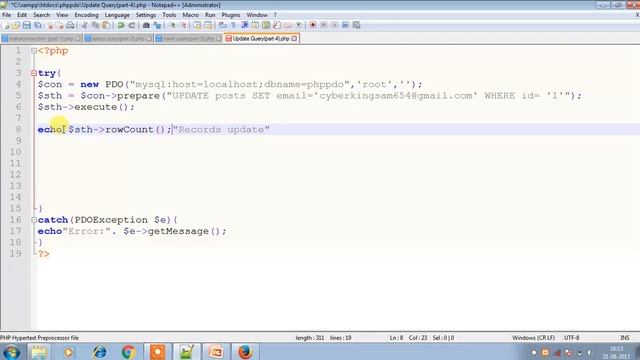Toggle Word Wrap toolbar icon
The width and height of the screenshot is (640, 360).
[222, 25]
